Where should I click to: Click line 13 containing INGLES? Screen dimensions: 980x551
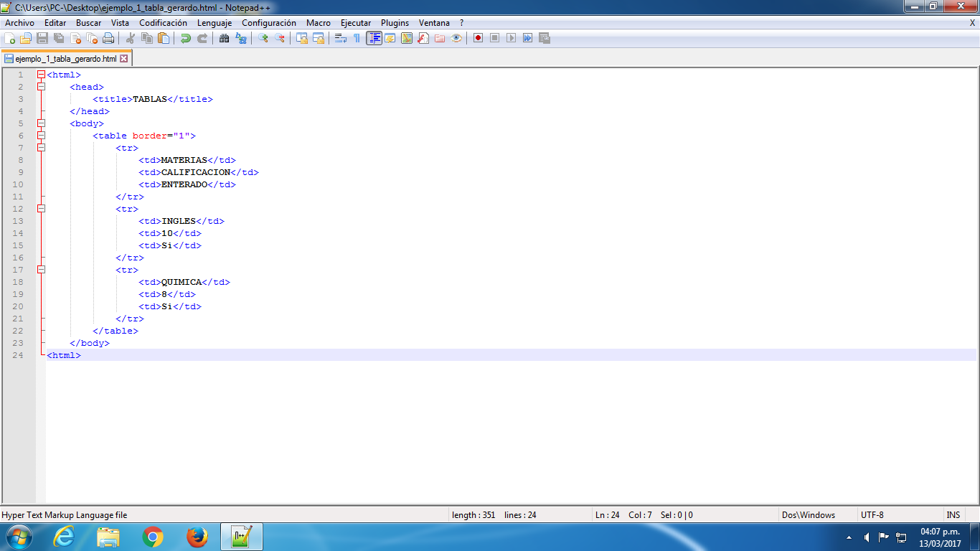(x=179, y=221)
